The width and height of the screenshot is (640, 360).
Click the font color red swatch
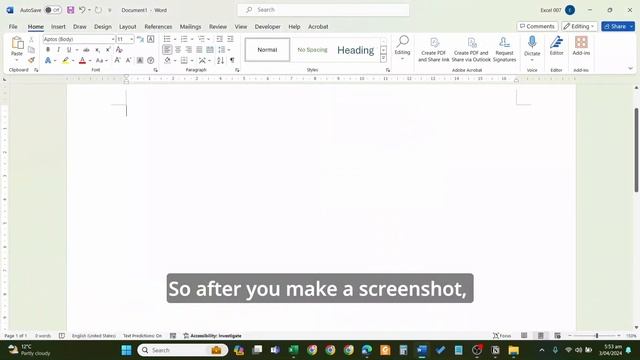82,61
